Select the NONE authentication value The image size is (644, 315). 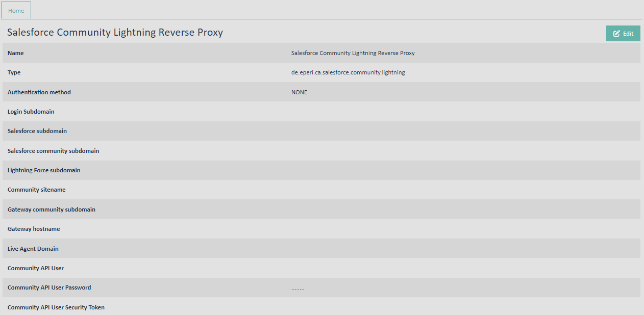(300, 92)
